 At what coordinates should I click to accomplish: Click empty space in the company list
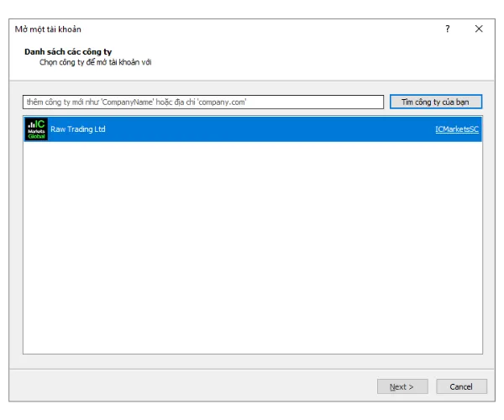coord(252,252)
